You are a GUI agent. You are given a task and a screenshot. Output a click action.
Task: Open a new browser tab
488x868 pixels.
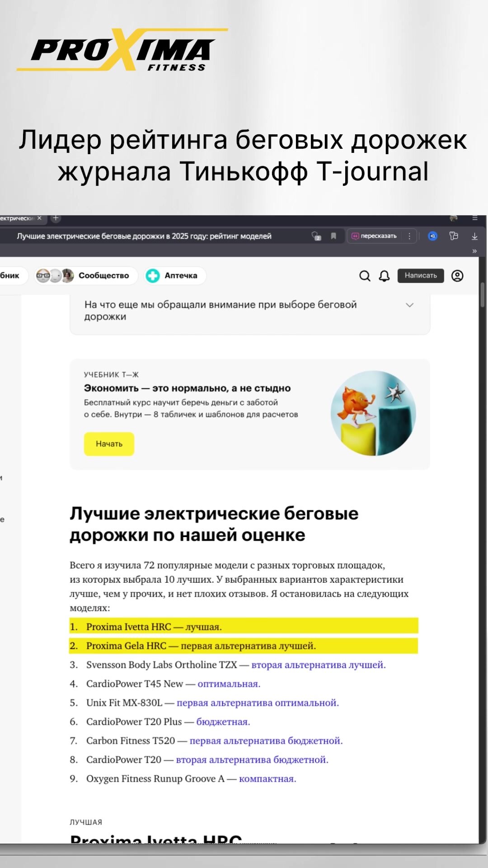point(56,218)
